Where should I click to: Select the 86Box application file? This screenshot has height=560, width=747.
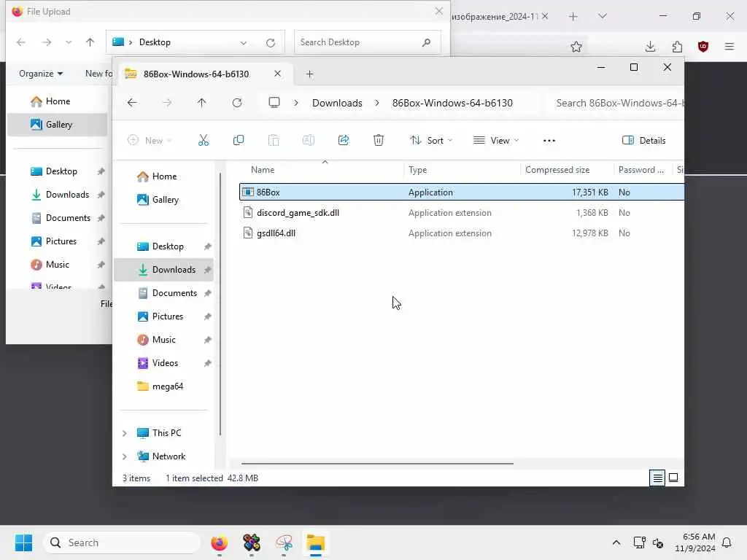(462, 192)
